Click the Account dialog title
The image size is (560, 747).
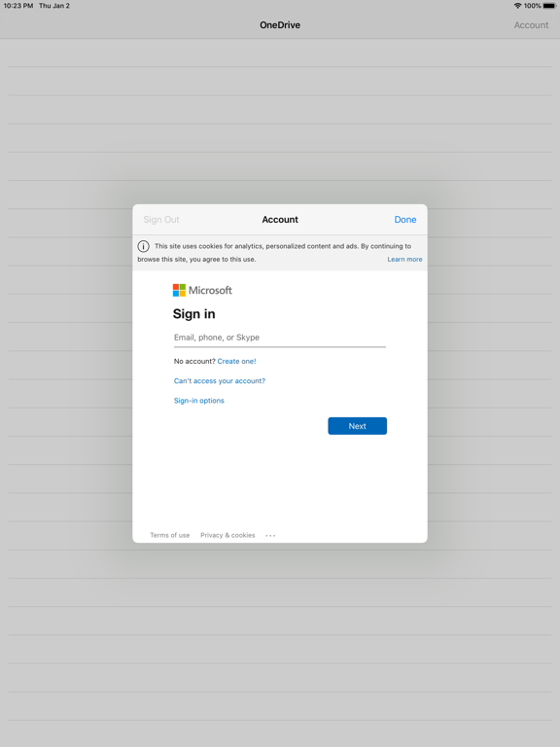pyautogui.click(x=280, y=220)
